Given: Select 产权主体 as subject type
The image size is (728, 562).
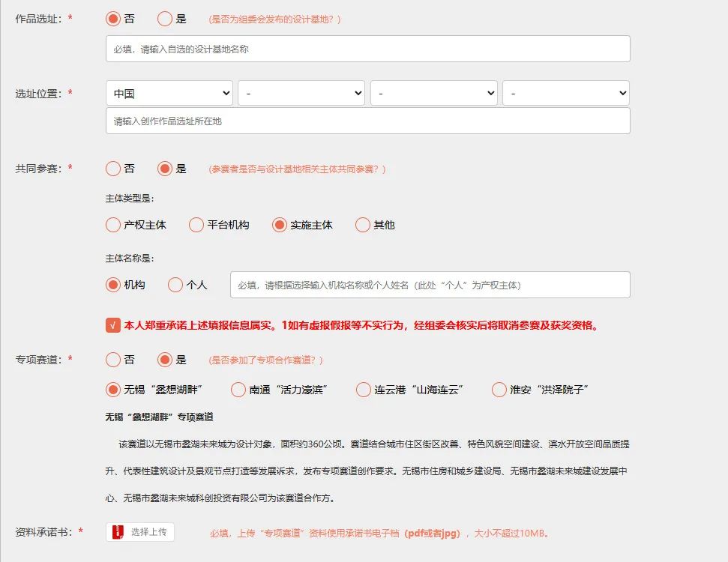Looking at the screenshot, I should [x=112, y=225].
